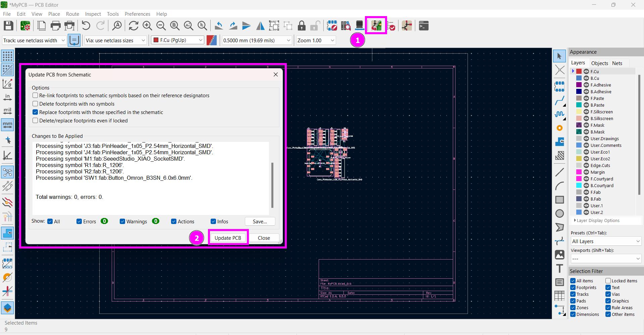Click the Save icon in the toolbar
This screenshot has width=644, height=335.
click(8, 26)
